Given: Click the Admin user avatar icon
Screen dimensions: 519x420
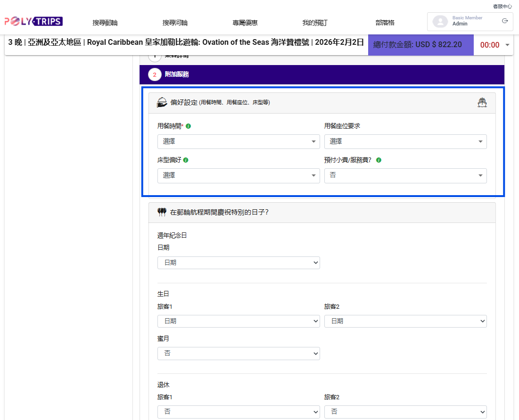Looking at the screenshot, I should (440, 21).
